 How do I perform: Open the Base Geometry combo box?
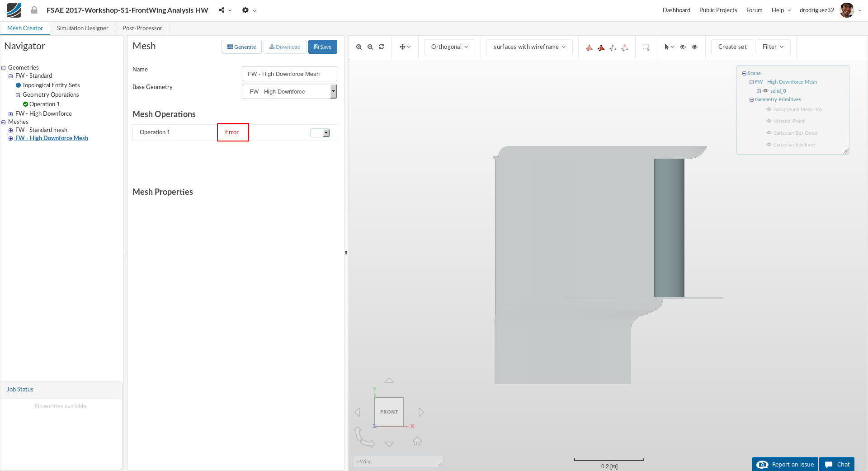pos(289,91)
